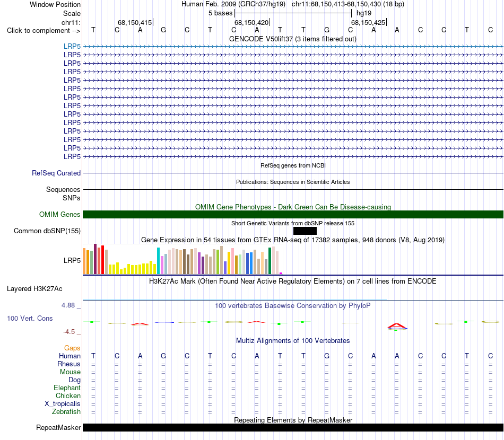Select the light-blue highlighted LRP5 transcript label

[x=72, y=46]
